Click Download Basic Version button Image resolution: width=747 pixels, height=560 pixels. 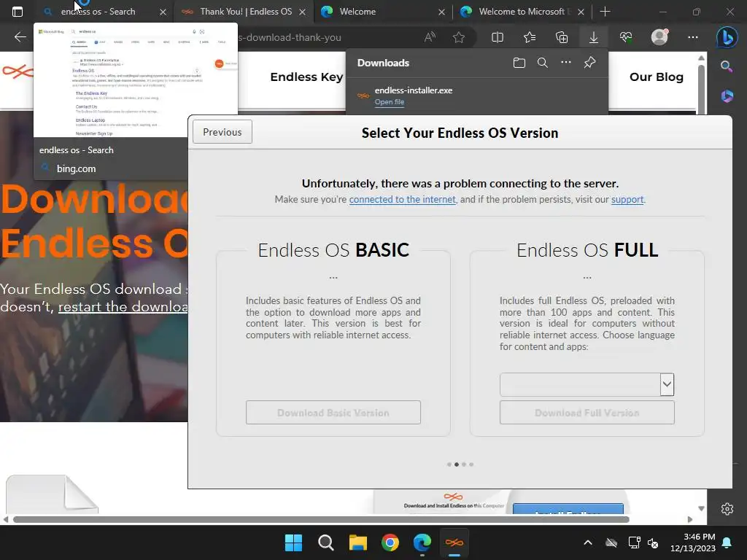[333, 413]
